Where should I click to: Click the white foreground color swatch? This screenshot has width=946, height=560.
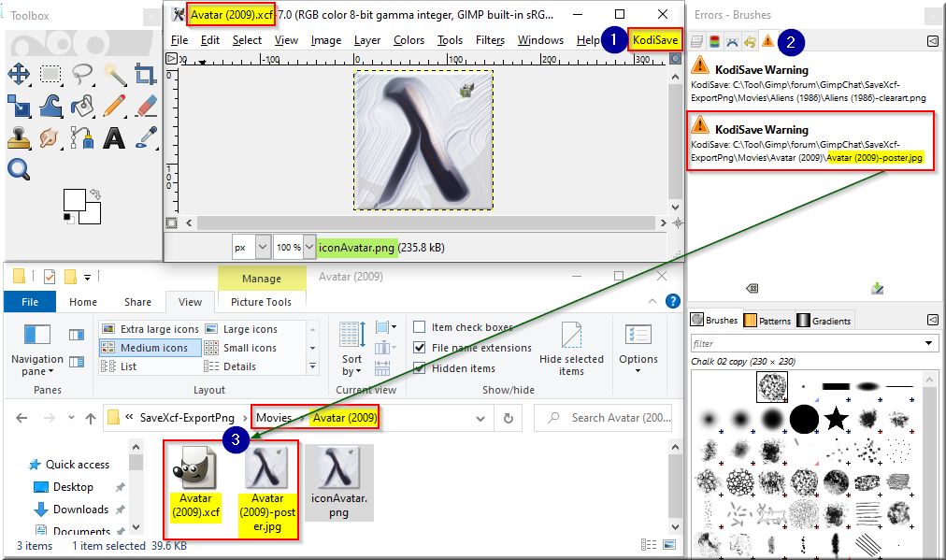click(74, 200)
